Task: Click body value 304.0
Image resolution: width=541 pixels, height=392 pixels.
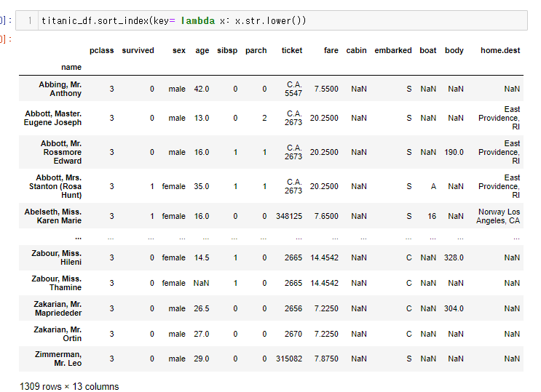Action: click(454, 308)
